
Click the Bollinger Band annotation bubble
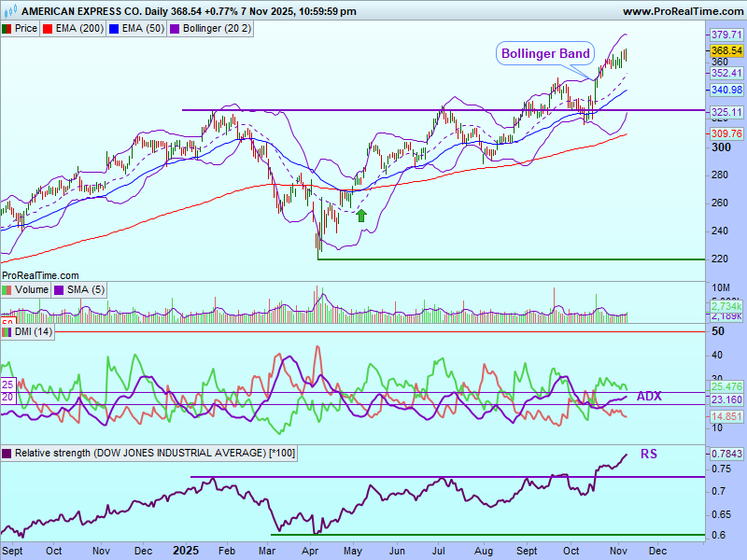tap(545, 53)
